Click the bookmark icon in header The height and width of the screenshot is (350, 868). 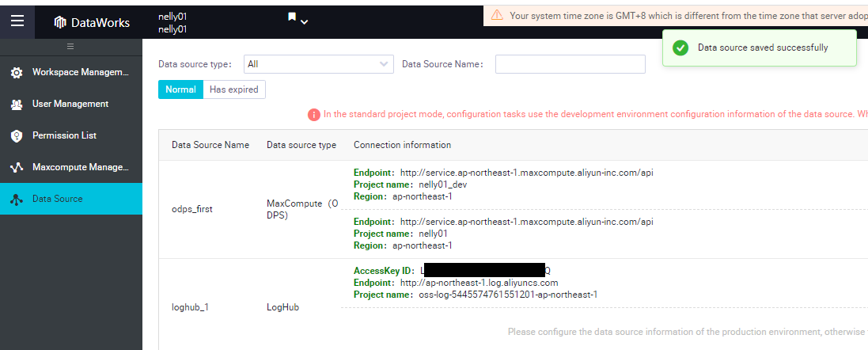tap(292, 17)
